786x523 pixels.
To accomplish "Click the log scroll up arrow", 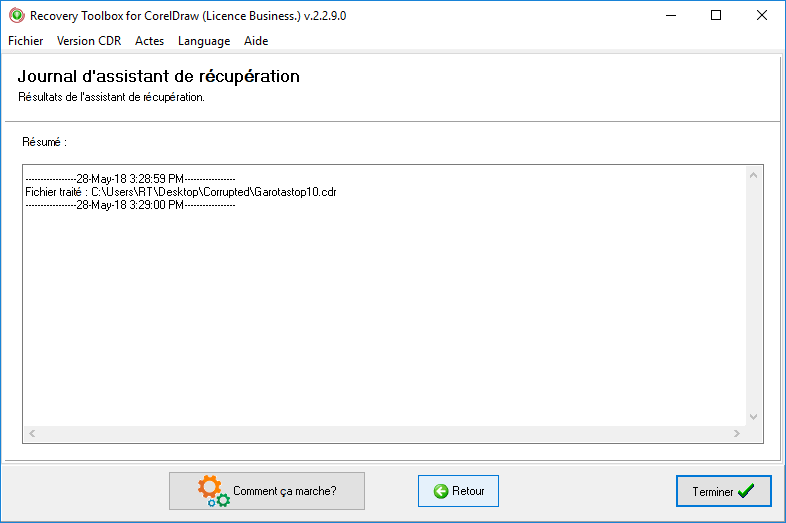I will (x=753, y=175).
